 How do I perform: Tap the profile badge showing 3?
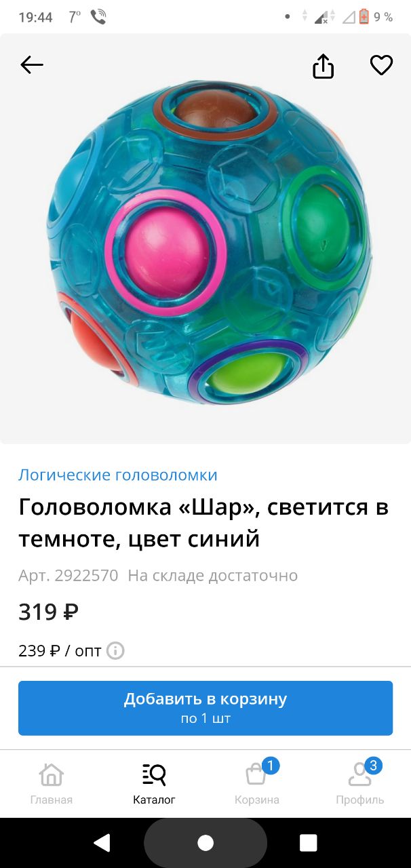point(373,766)
